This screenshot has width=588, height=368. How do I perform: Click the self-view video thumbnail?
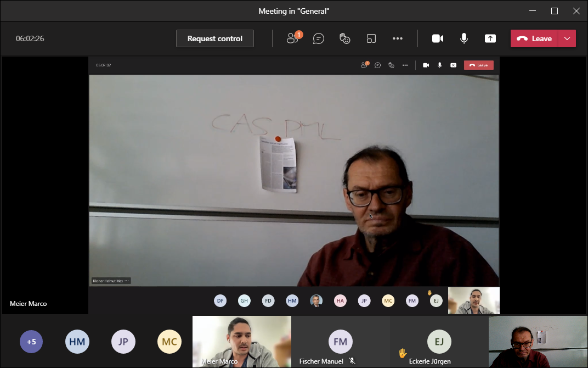coord(538,342)
